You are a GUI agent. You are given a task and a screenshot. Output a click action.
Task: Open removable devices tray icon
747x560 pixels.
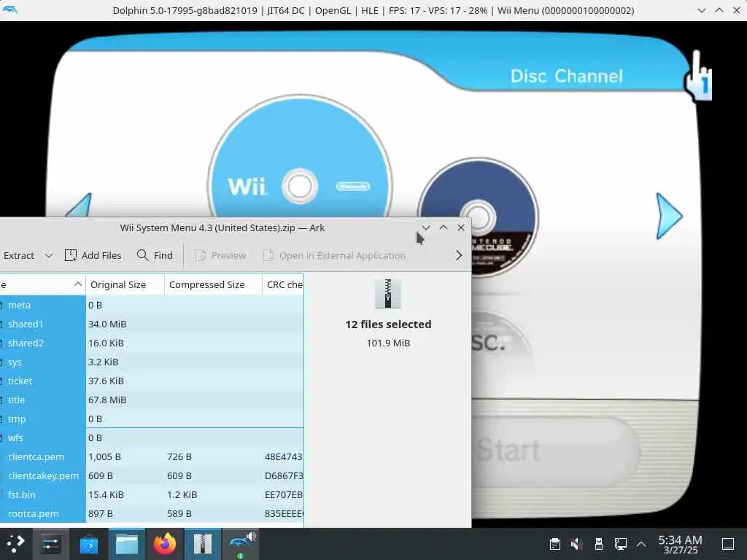tap(599, 544)
